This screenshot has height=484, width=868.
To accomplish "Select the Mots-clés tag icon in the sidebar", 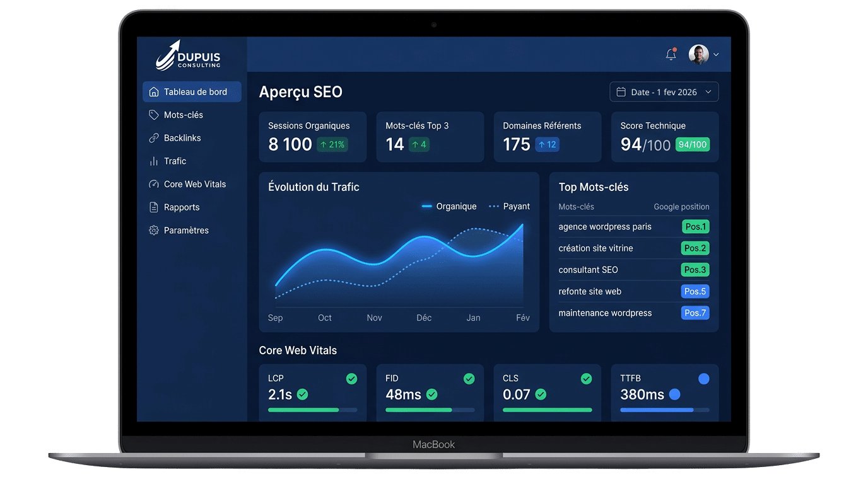I will (x=153, y=115).
